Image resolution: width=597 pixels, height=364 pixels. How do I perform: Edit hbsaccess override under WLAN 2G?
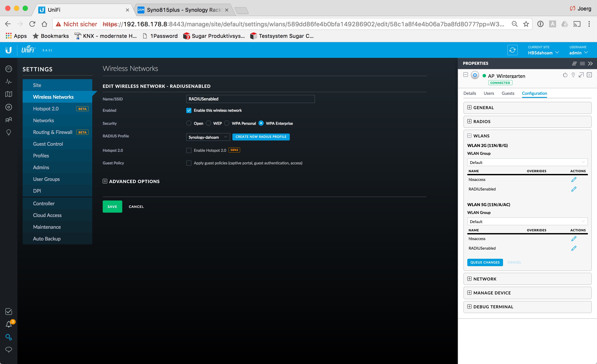point(574,179)
